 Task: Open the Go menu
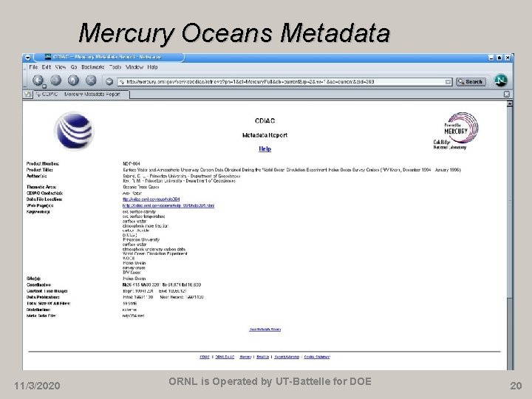coord(74,67)
